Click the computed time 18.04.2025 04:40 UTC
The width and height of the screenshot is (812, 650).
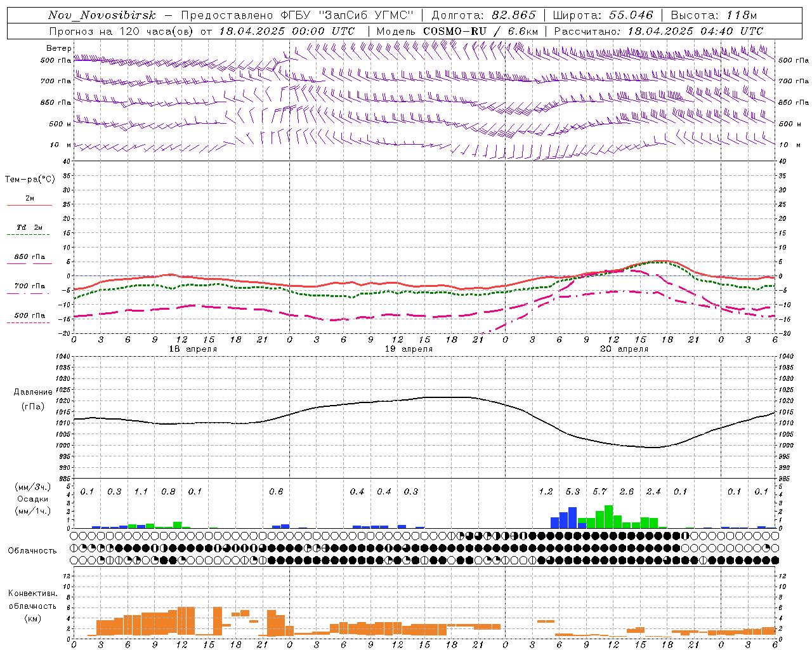pos(695,31)
